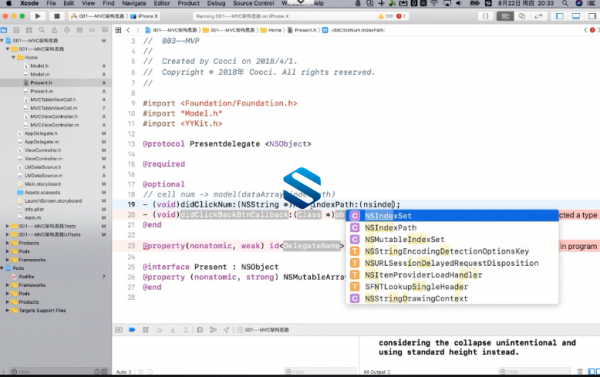Click Step out in debug bar
The width and height of the screenshot is (600, 377).
click(x=186, y=330)
